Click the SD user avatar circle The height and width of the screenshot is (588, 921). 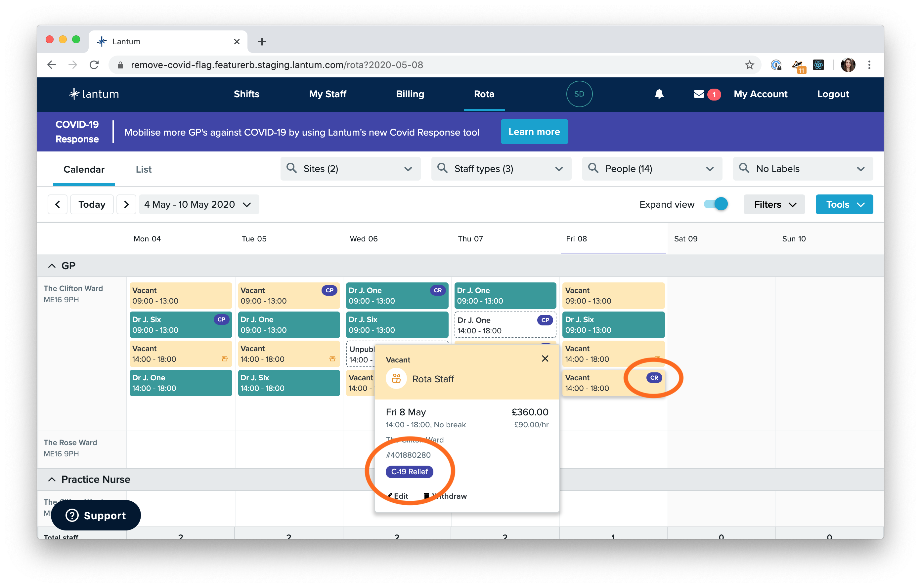[579, 94]
